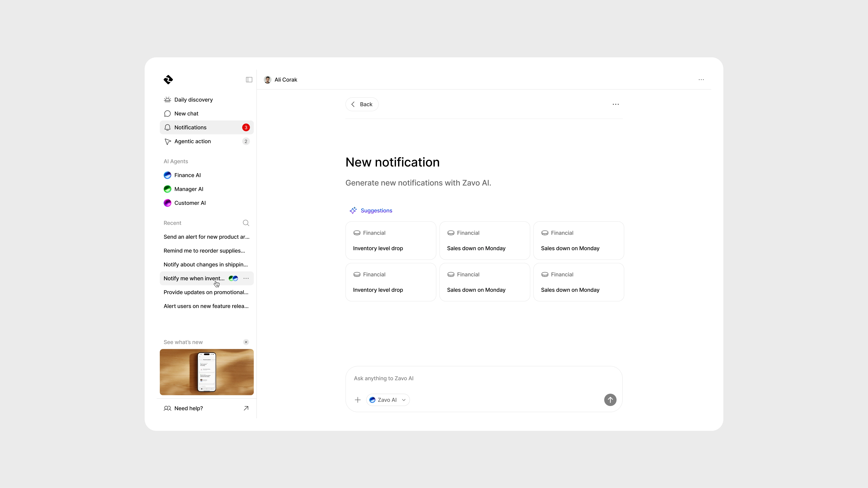Open the Agentic action panel
This screenshot has width=868, height=488.
click(x=192, y=141)
